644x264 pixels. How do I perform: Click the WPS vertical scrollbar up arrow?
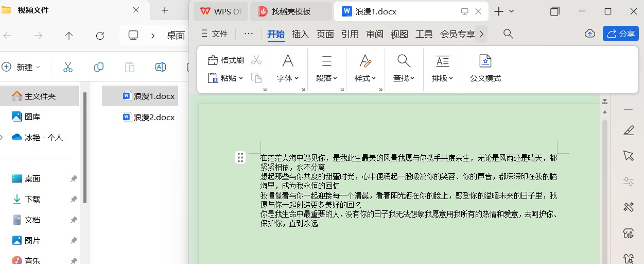tap(605, 111)
